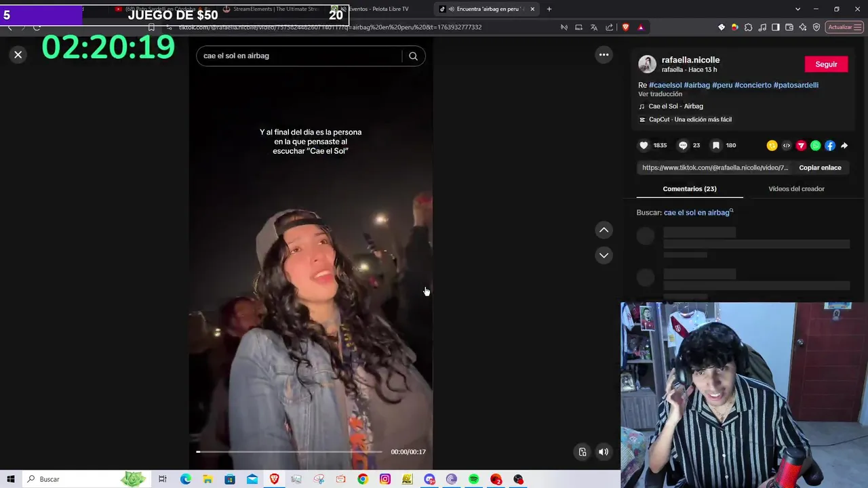This screenshot has height=488, width=868.
Task: Open rafaella.nicolle's profile avatar
Action: pyautogui.click(x=647, y=64)
